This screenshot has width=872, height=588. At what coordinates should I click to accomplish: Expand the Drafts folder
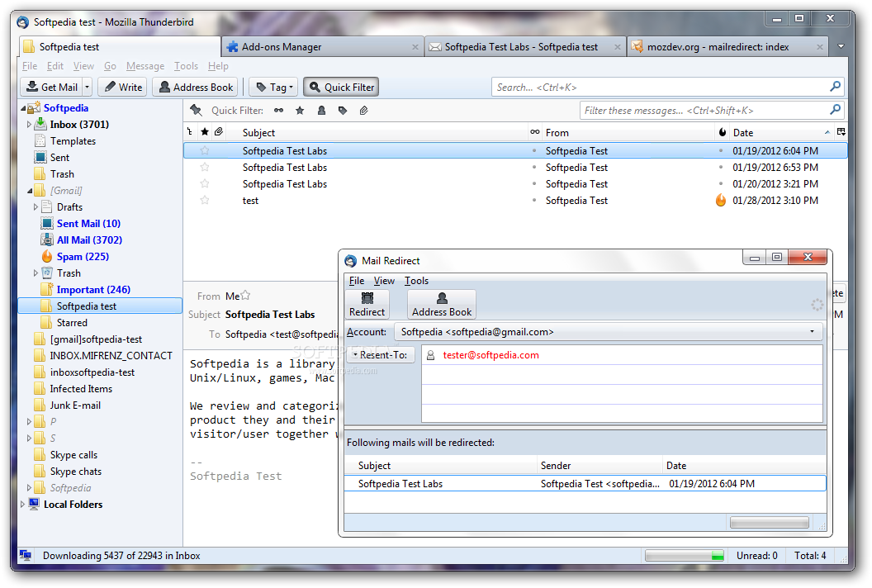[x=36, y=207]
